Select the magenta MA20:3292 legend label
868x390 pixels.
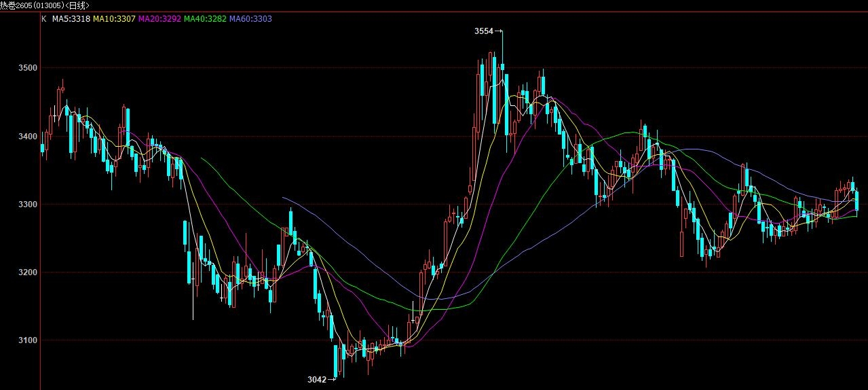159,19
